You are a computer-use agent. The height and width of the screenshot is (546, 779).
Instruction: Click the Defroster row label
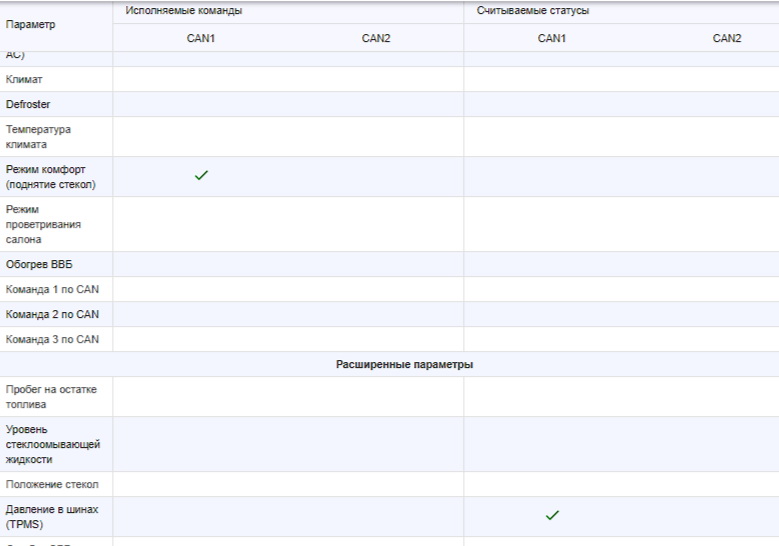coord(28,104)
